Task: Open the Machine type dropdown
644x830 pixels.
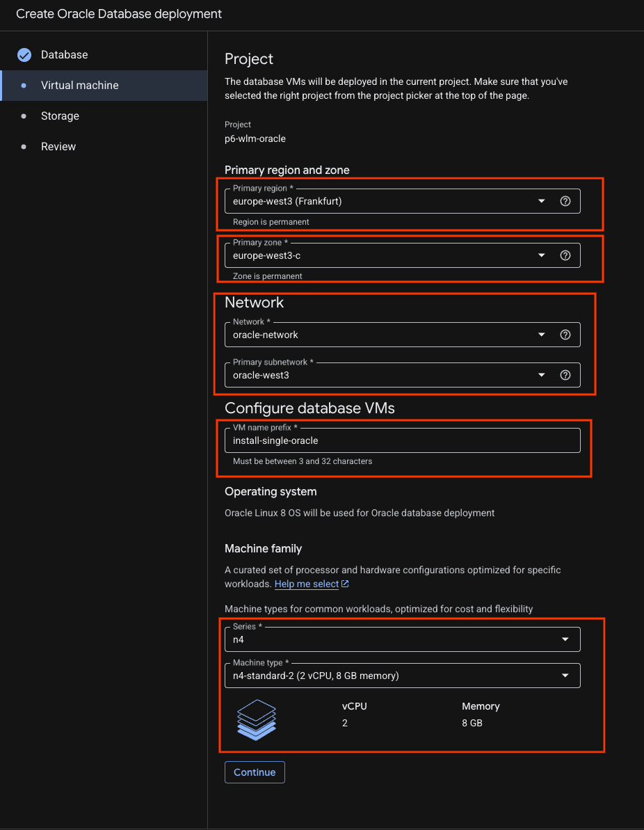Action: coord(402,676)
